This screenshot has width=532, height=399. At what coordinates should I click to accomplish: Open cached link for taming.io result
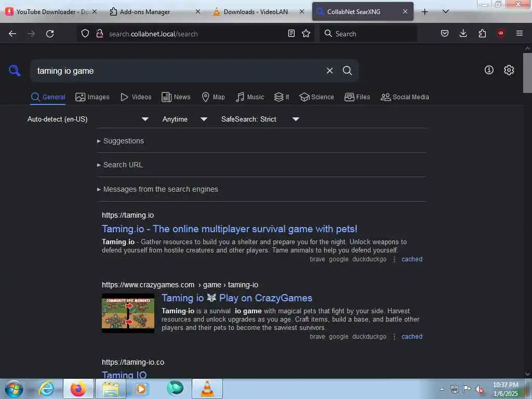tap(412, 259)
